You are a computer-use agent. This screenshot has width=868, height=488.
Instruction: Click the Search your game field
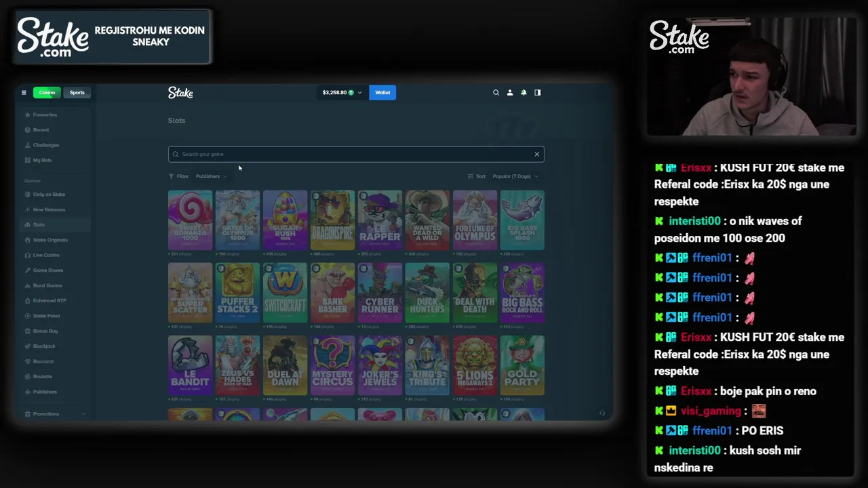[x=356, y=154]
